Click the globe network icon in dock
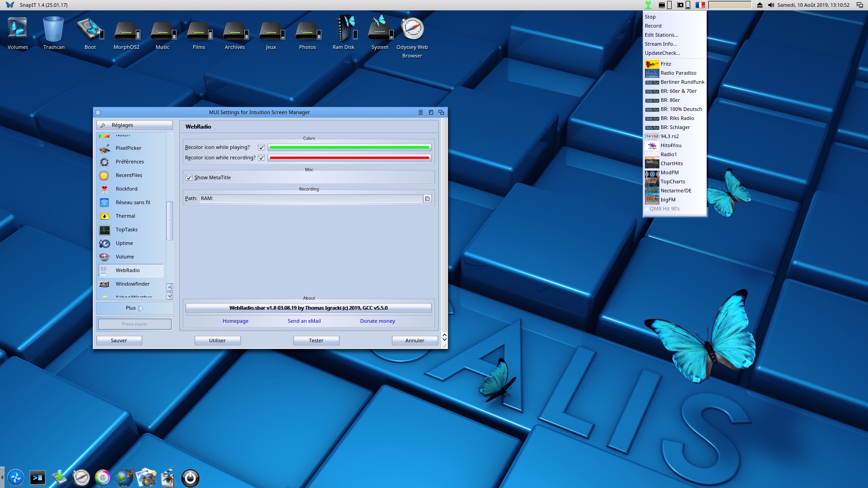This screenshot has height=488, width=868. point(124,477)
